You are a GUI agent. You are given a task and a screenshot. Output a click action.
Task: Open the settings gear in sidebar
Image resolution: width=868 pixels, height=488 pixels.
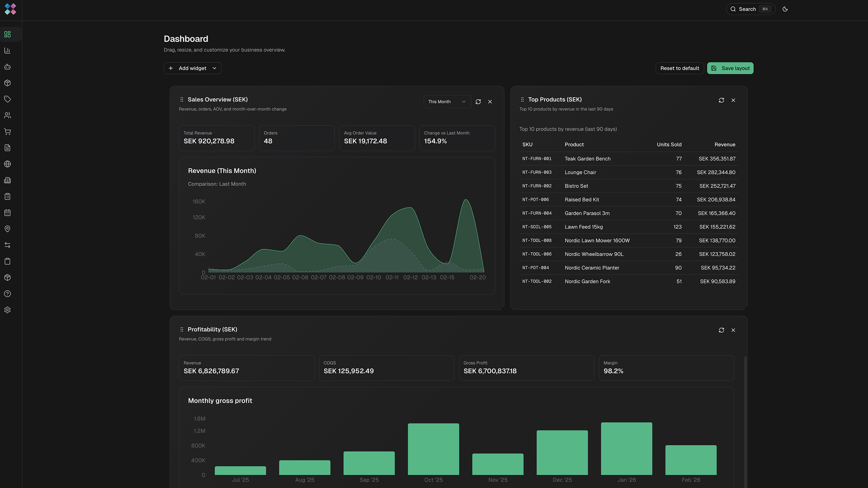[x=7, y=310]
